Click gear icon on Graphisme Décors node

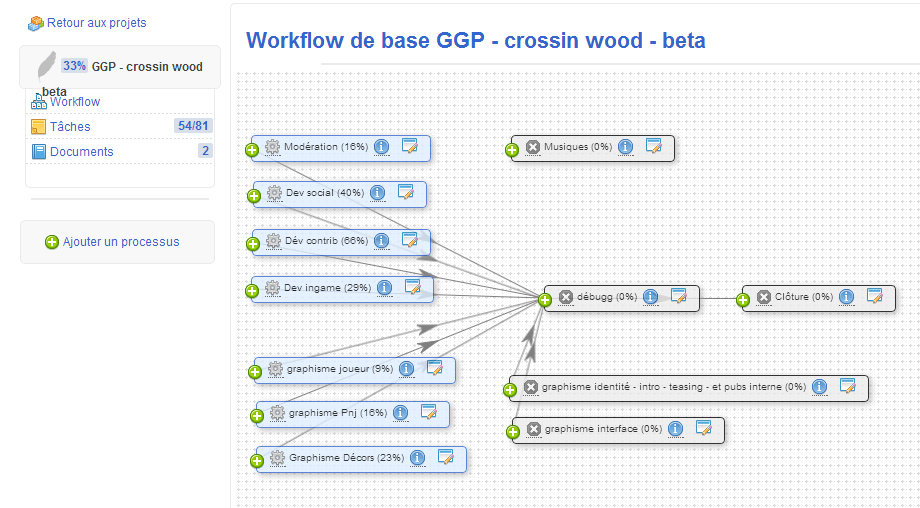(x=278, y=458)
